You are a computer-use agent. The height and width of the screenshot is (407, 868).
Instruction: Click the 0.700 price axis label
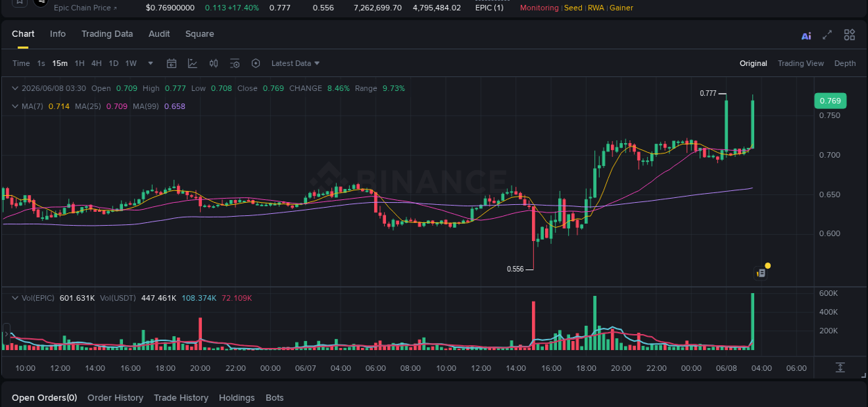click(x=830, y=155)
